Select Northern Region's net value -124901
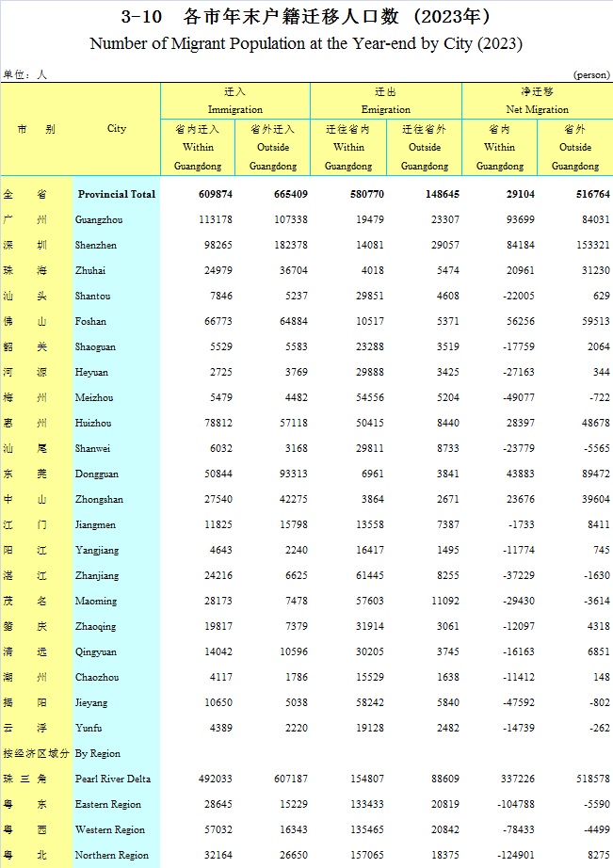This screenshot has width=613, height=868. (x=516, y=857)
